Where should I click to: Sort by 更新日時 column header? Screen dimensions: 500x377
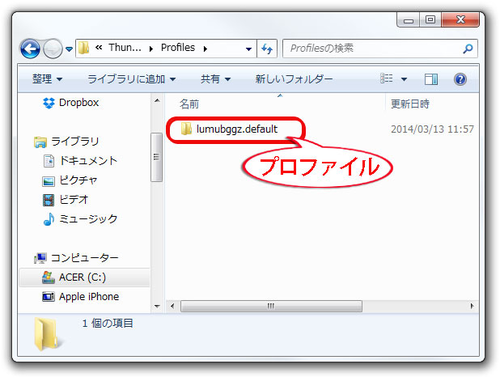[410, 104]
